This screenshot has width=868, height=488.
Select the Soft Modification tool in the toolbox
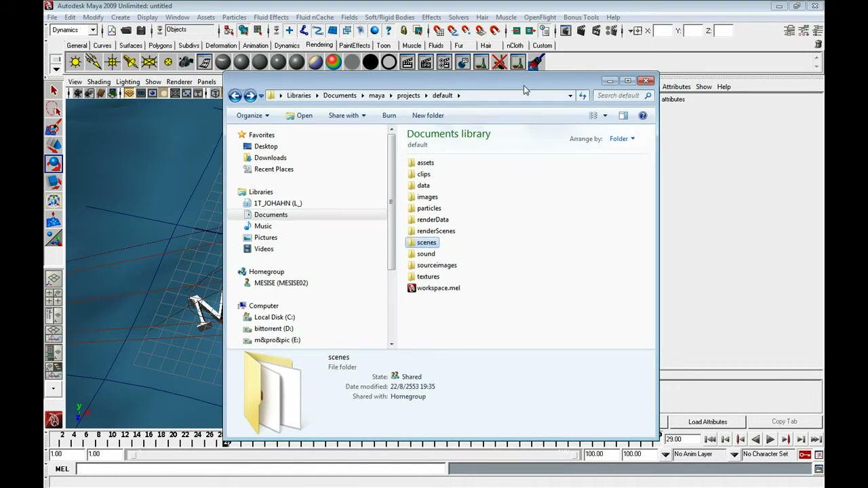coord(54,220)
